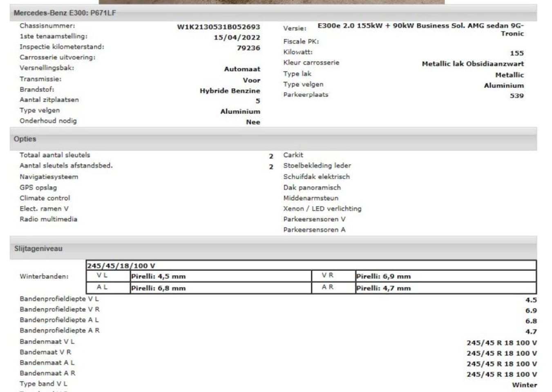The height and width of the screenshot is (392, 552).
Task: Click the Parkeersensoren A option
Action: pos(314,230)
